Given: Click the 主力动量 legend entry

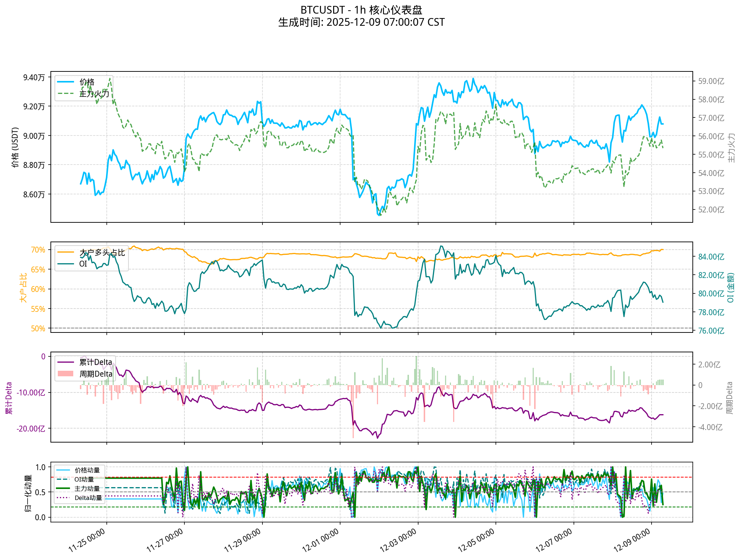Looking at the screenshot, I should point(87,489).
